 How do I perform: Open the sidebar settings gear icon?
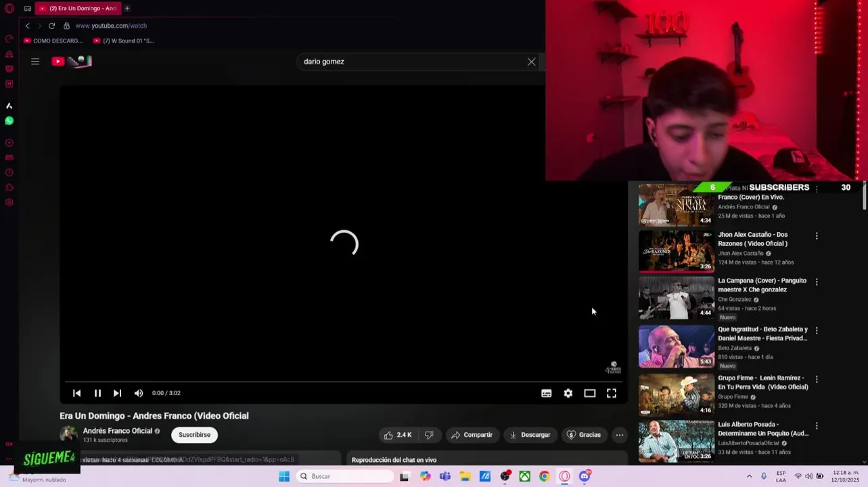point(9,202)
